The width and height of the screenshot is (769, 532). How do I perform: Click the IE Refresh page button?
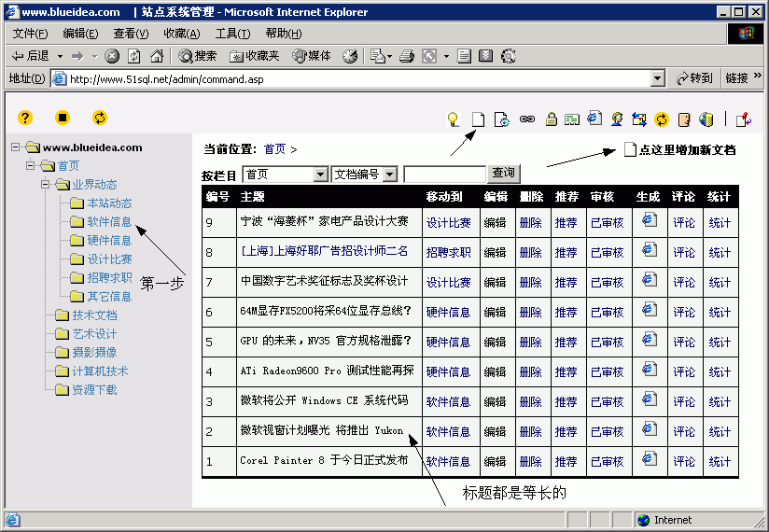click(133, 56)
